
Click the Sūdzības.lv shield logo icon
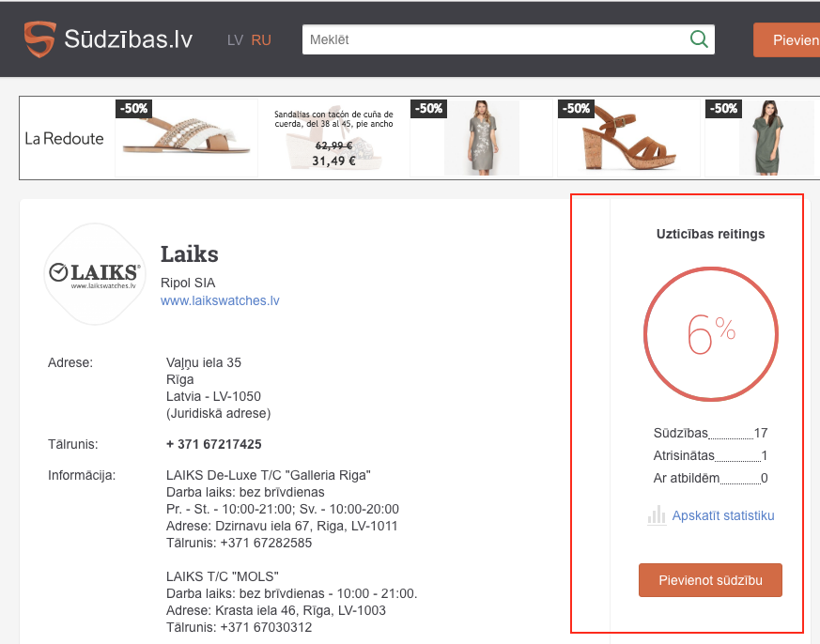[40, 39]
